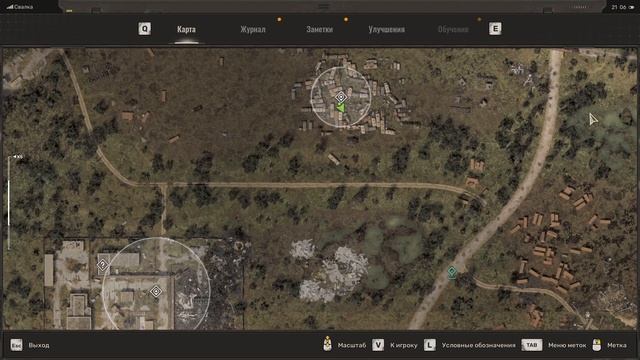Click the zoom scale slider on left edge
The width and height of the screenshot is (640, 360).
point(9,203)
